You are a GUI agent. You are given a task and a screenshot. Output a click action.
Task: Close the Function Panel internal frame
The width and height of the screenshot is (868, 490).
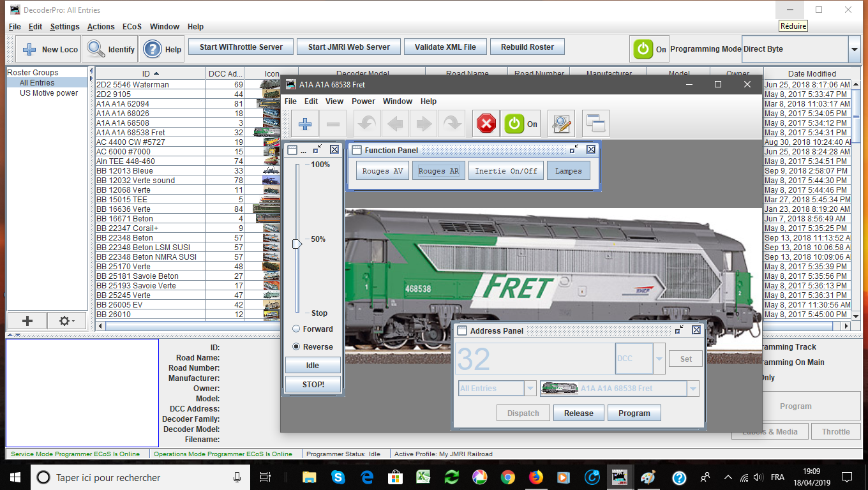[x=591, y=149]
